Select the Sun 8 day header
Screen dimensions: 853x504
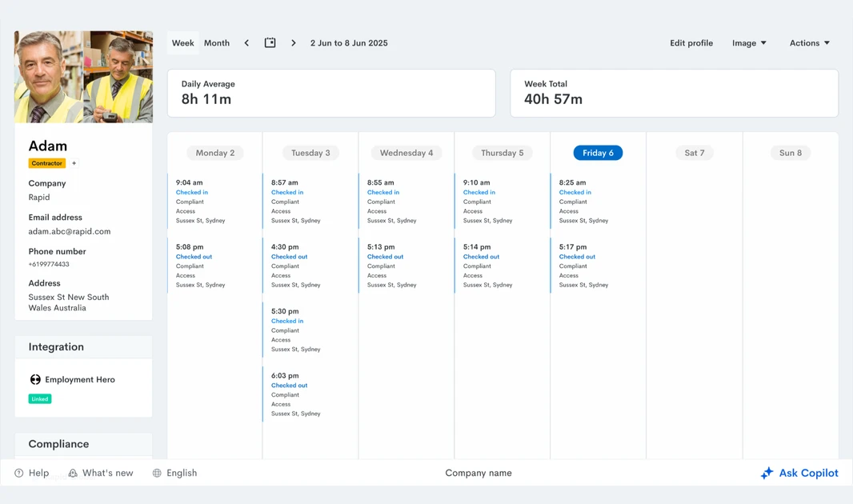[x=791, y=153]
